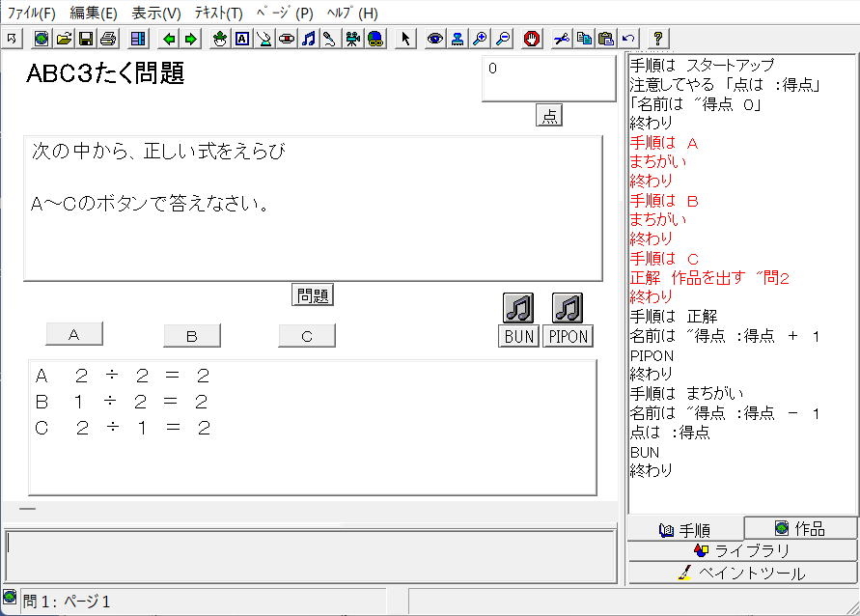Undo with the curved arrow icon
This screenshot has width=860, height=616.
628,39
